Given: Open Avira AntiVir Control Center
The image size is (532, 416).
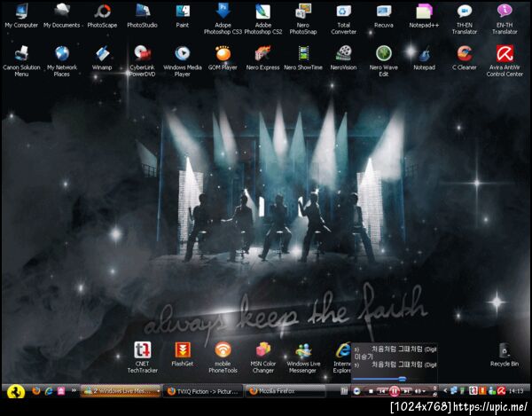Looking at the screenshot, I should coord(505,61).
